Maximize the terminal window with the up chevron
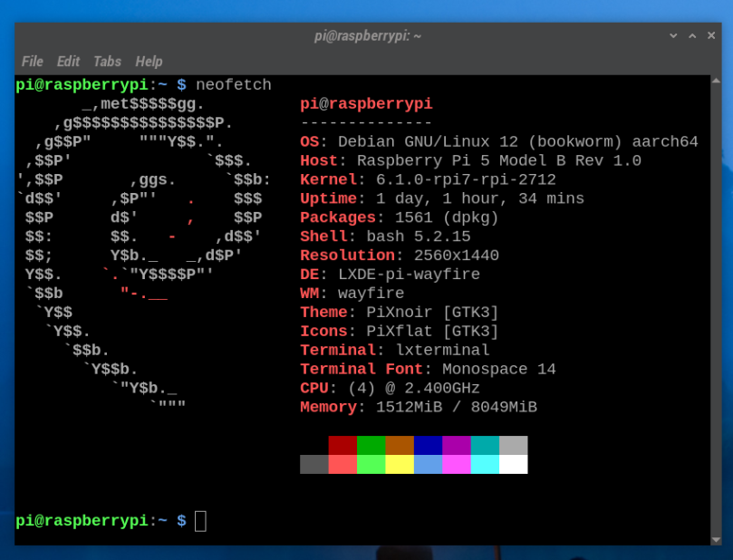 [692, 35]
